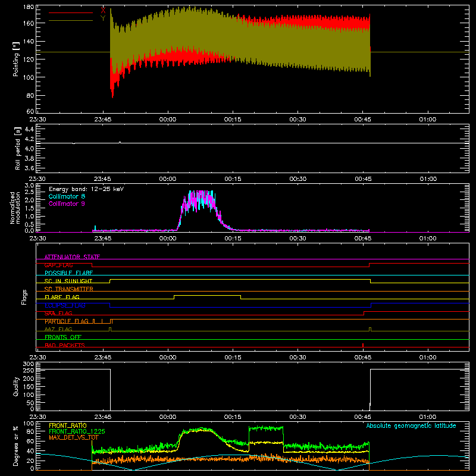The image size is (476, 476).
Task: Click the 'Degrees or %' axis title
Action: coord(15,446)
